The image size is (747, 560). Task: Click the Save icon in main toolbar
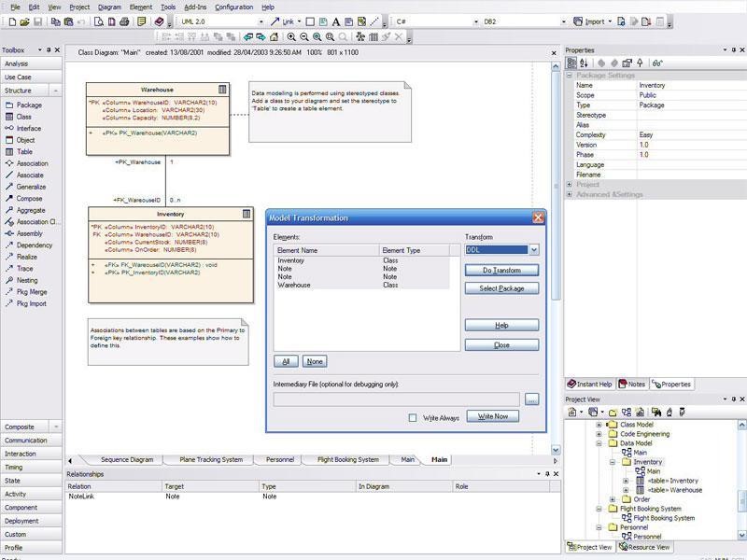click(x=37, y=21)
